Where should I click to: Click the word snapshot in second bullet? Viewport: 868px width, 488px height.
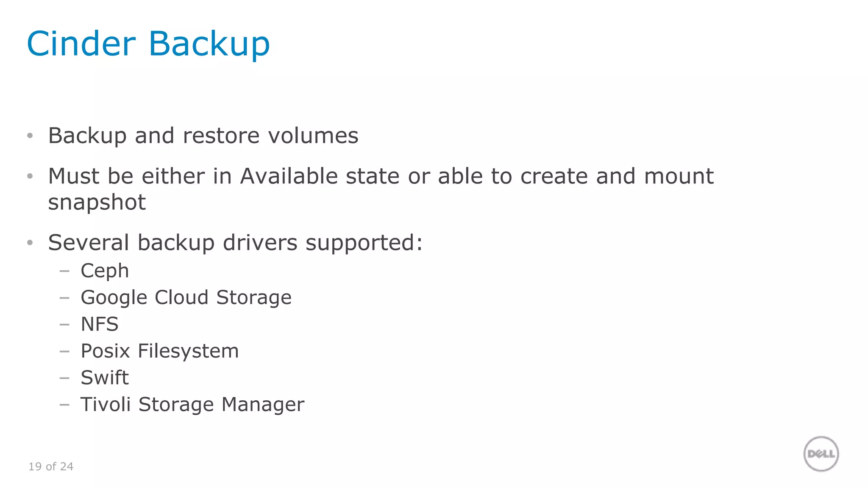click(97, 202)
